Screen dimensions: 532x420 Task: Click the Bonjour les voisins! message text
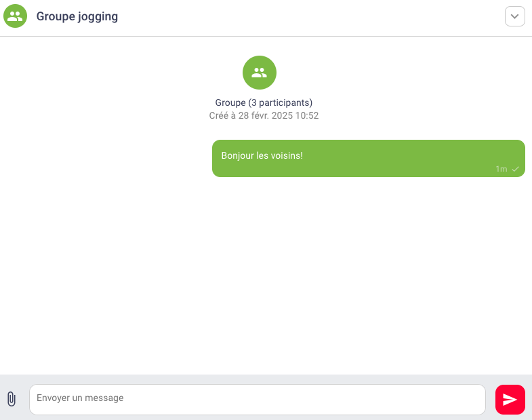tap(262, 155)
